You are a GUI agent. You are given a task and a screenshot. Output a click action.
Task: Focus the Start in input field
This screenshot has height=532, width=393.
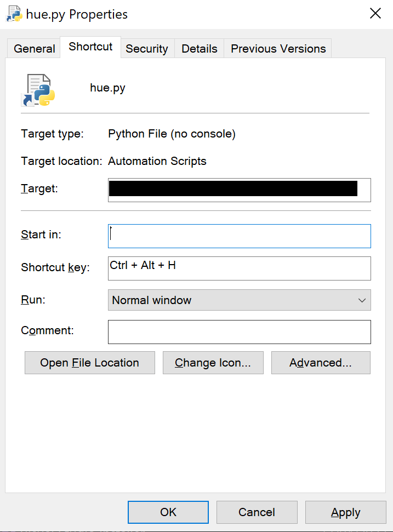[x=239, y=236]
